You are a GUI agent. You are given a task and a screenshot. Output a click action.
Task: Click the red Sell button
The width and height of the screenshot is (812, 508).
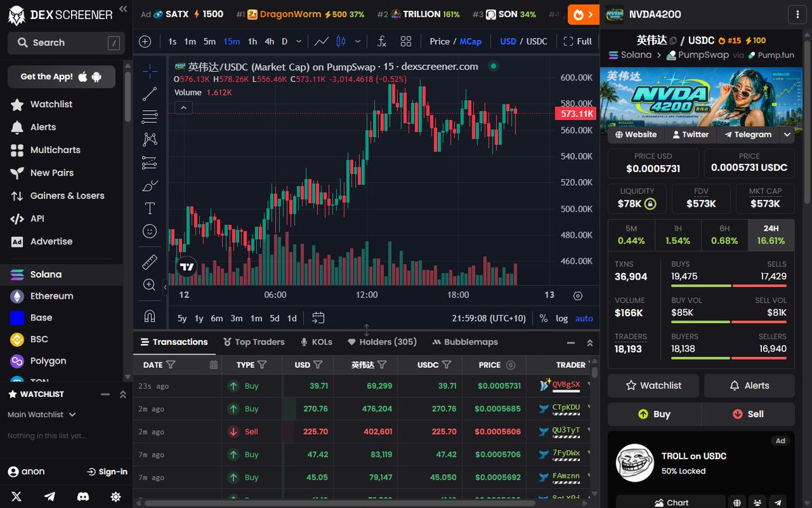(x=748, y=414)
